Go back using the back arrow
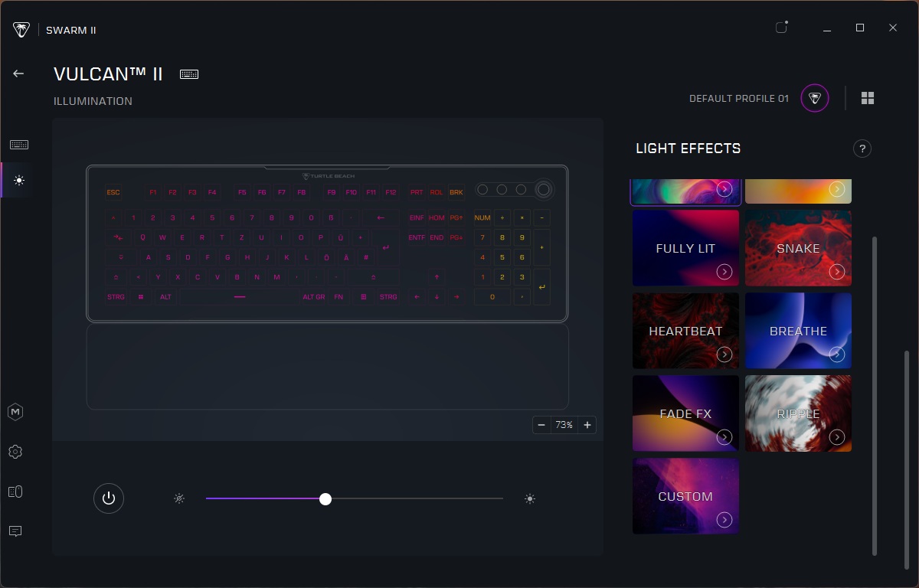The width and height of the screenshot is (919, 588). coord(18,73)
